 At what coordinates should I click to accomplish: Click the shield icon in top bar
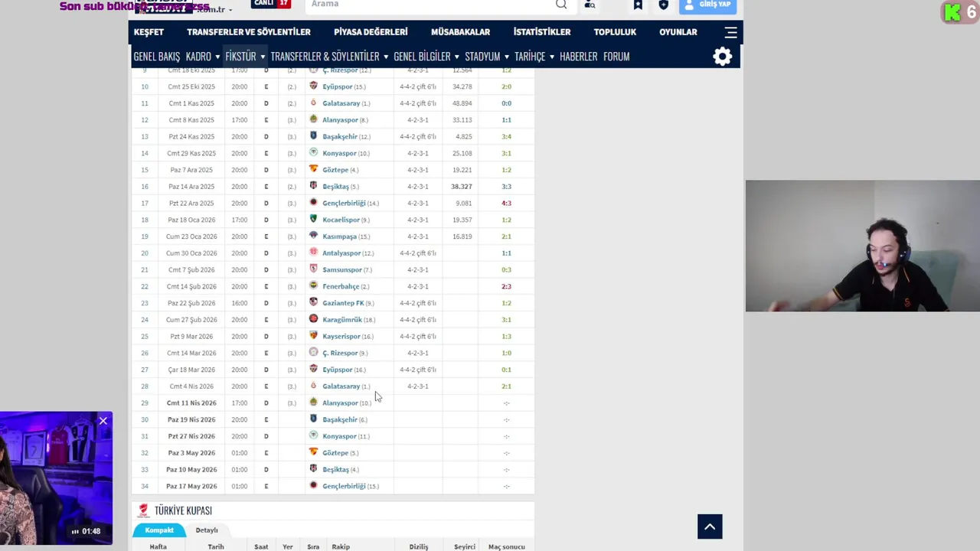point(663,5)
